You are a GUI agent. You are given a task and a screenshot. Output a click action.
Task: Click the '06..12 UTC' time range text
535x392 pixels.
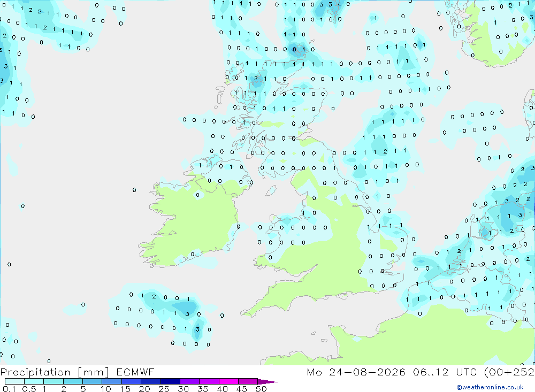point(444,372)
